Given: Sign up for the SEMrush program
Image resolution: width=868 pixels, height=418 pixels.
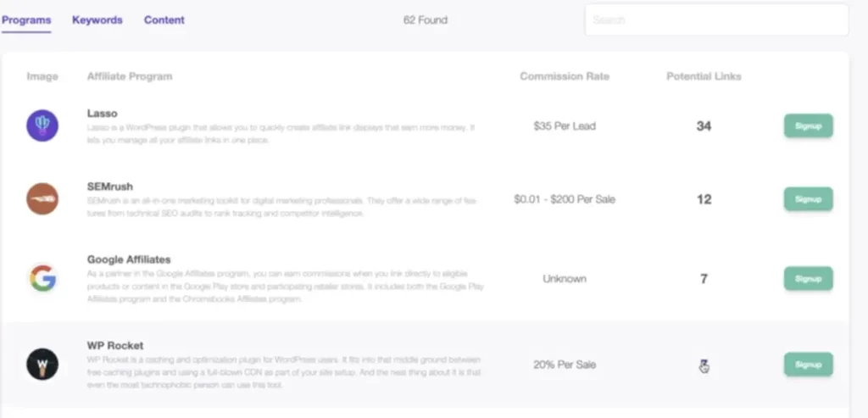Looking at the screenshot, I should point(808,199).
